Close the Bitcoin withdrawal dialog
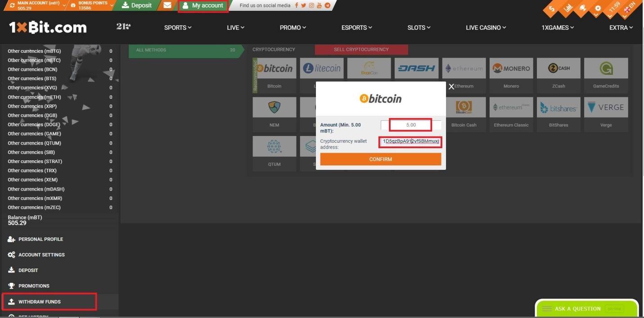 (x=451, y=86)
